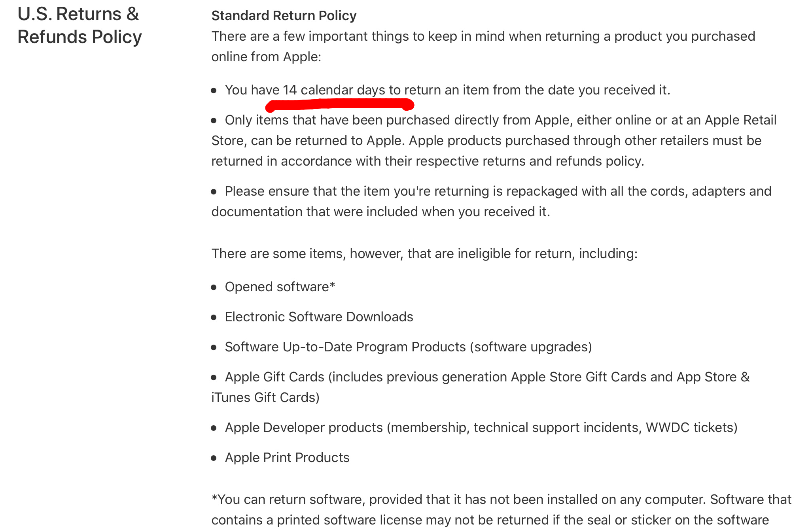Click the 'Apple Print Products' list item
The height and width of the screenshot is (532, 810).
click(287, 458)
